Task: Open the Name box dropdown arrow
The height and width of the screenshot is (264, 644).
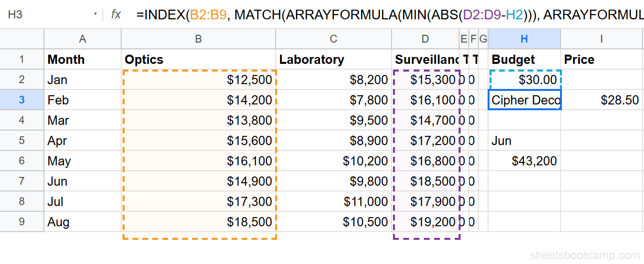Action: (x=96, y=15)
